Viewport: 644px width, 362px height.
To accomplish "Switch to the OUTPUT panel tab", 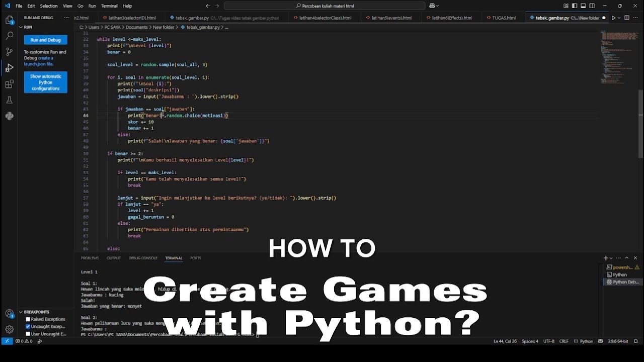I will tap(114, 258).
